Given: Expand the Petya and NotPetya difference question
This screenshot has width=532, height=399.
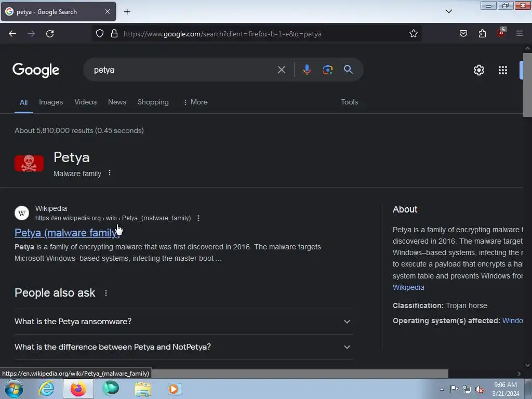Looking at the screenshot, I should coord(184,347).
